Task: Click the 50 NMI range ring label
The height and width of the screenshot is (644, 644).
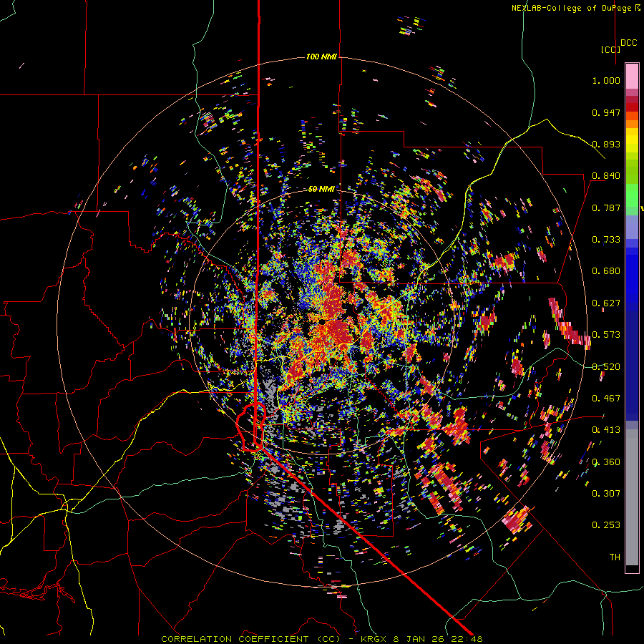Action: pyautogui.click(x=321, y=189)
